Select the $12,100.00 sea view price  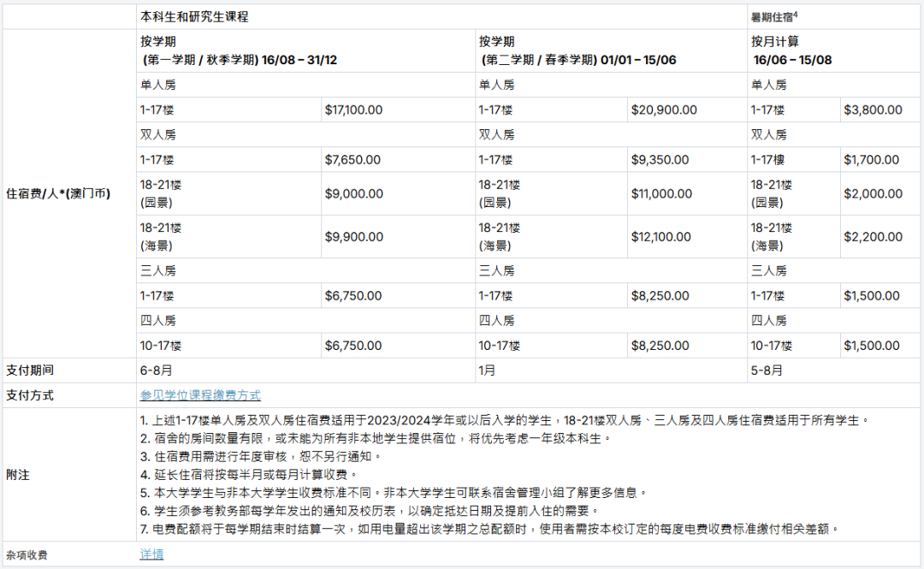coord(661,236)
